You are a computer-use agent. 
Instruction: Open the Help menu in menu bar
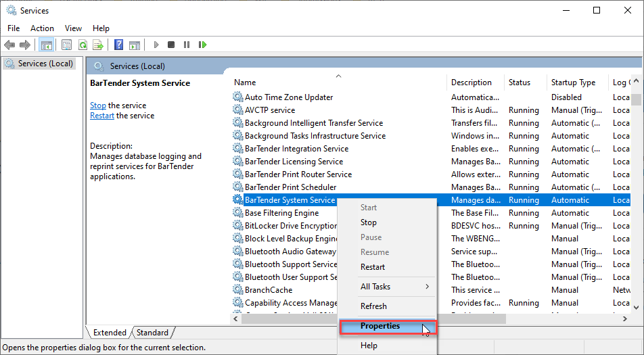[101, 28]
